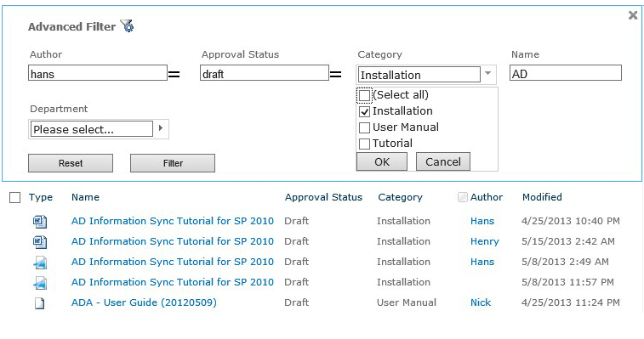Click Word document icon in Hans 4/25/2013 row
Image resolution: width=644 pixels, height=339 pixels.
(x=40, y=222)
